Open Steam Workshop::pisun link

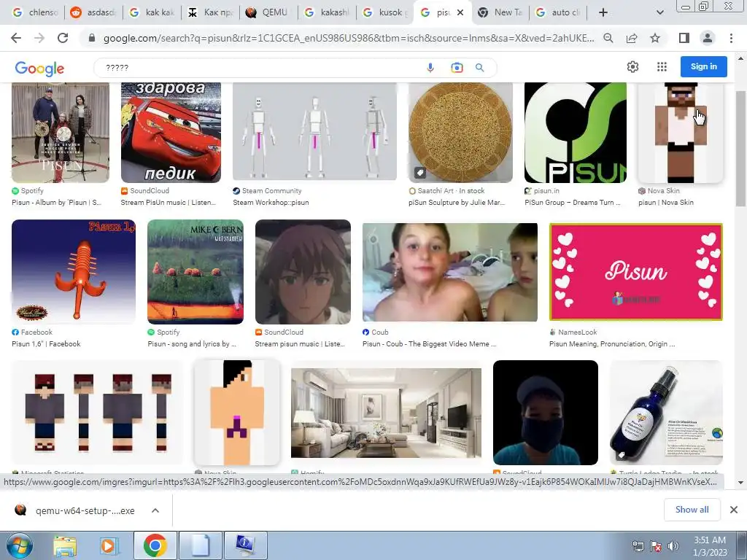[271, 203]
